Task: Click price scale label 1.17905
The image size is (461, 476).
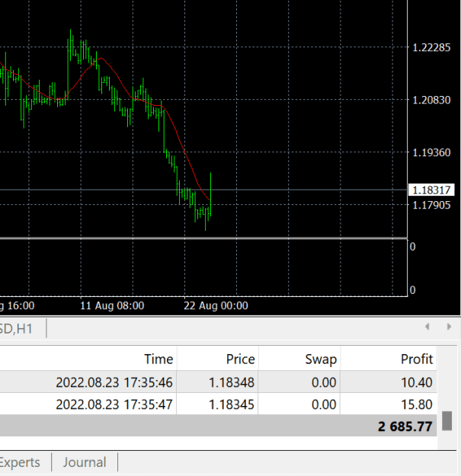Action: (431, 205)
